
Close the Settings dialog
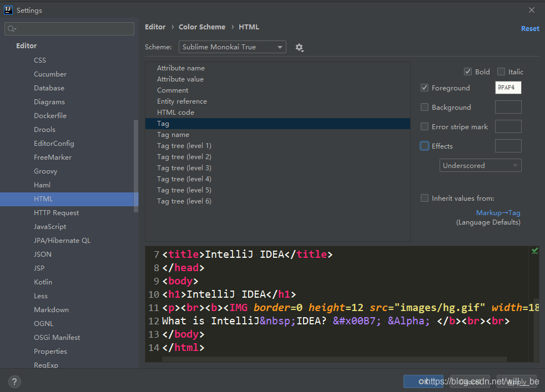pyautogui.click(x=532, y=10)
